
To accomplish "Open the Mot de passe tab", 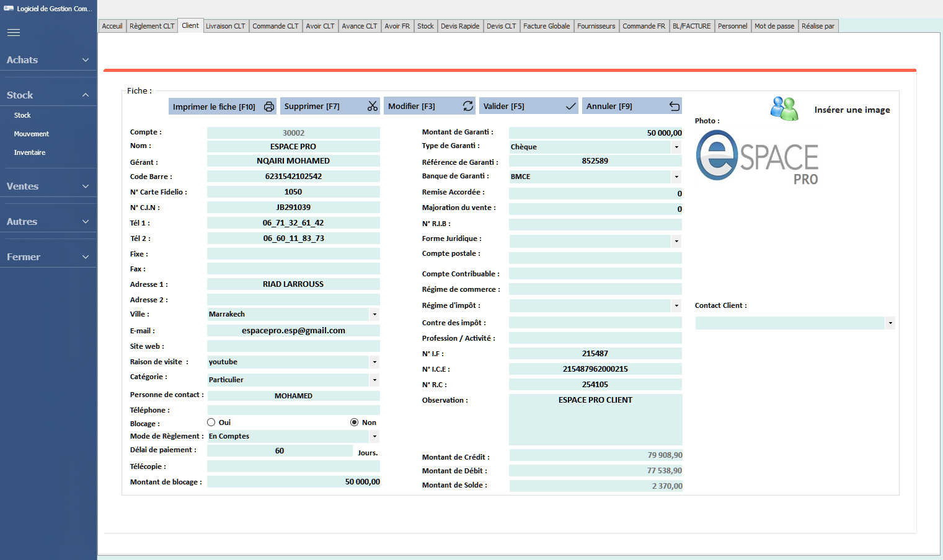I will [774, 26].
